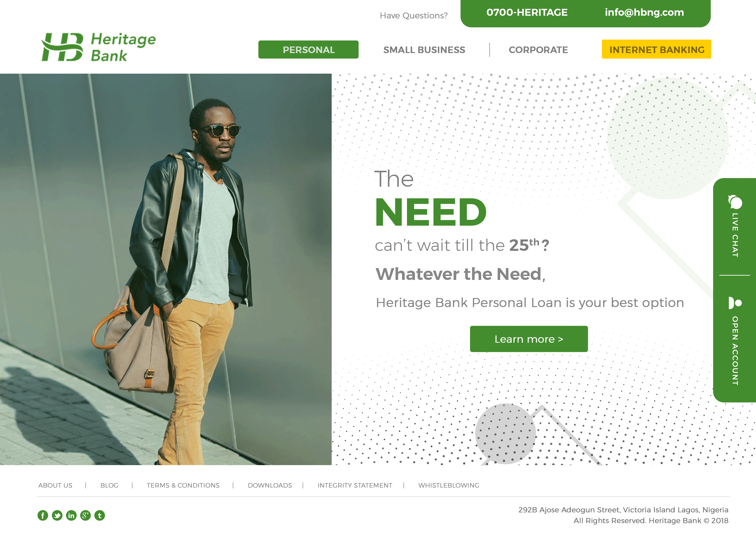Select the Personal navigation tab
Screen dimensions: 756x534
pos(309,50)
